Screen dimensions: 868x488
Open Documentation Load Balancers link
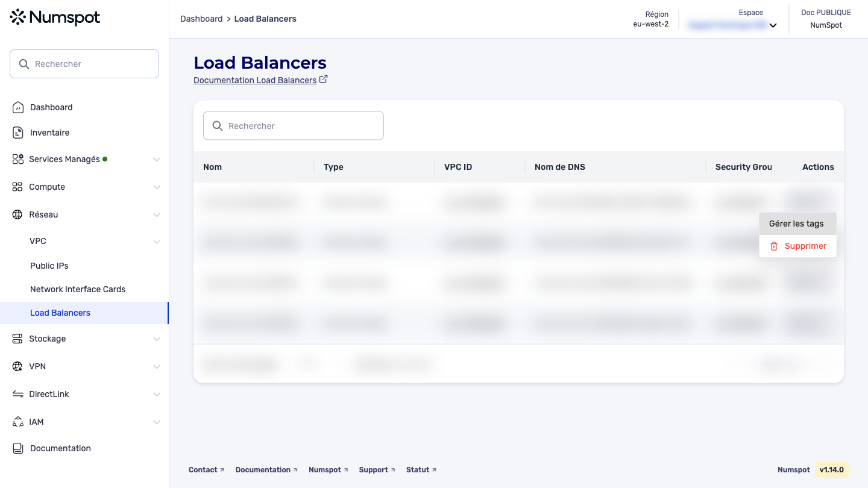coord(255,80)
